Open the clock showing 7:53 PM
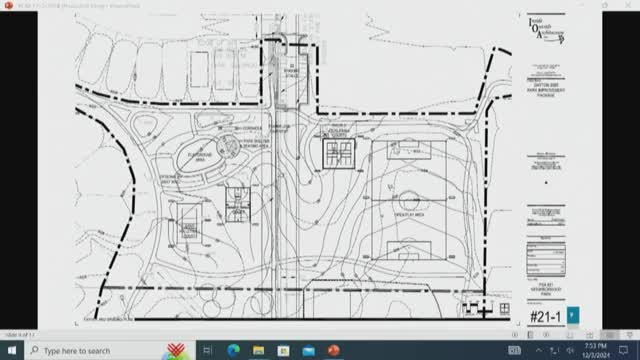 point(596,350)
